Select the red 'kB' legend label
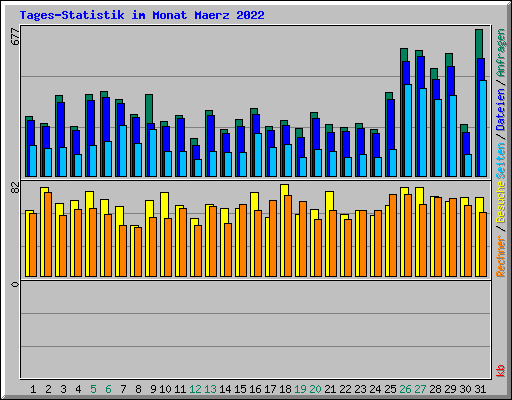The height and width of the screenshot is (400, 512). tap(501, 371)
